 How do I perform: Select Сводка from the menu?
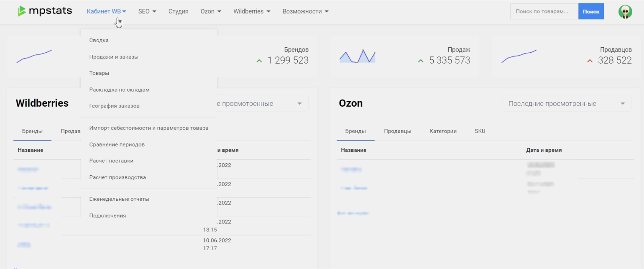(99, 41)
